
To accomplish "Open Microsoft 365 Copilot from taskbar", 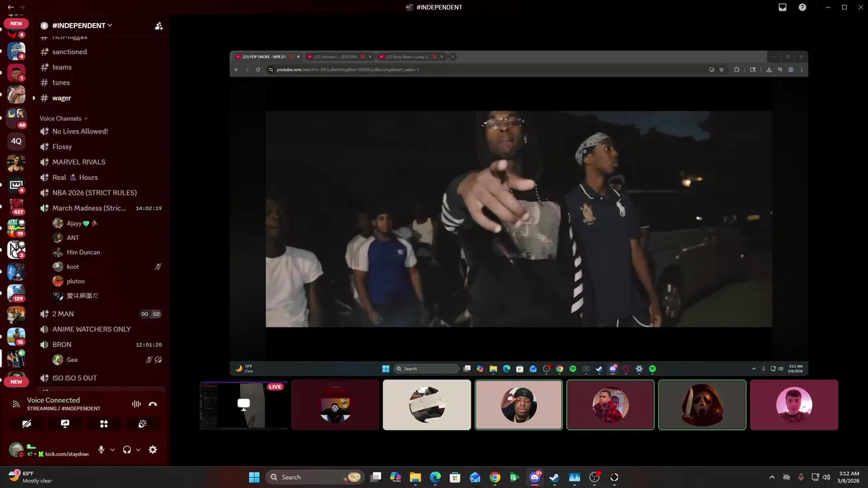I will tap(395, 477).
